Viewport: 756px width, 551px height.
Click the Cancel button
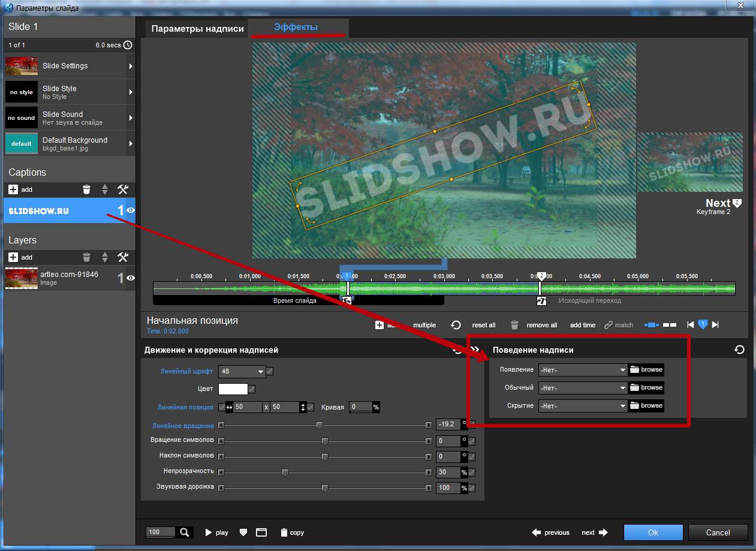click(x=718, y=532)
